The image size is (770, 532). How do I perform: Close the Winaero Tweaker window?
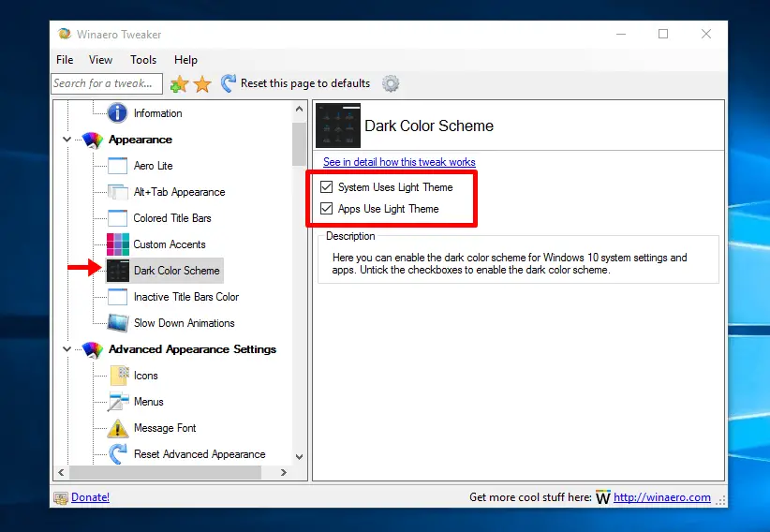(706, 34)
